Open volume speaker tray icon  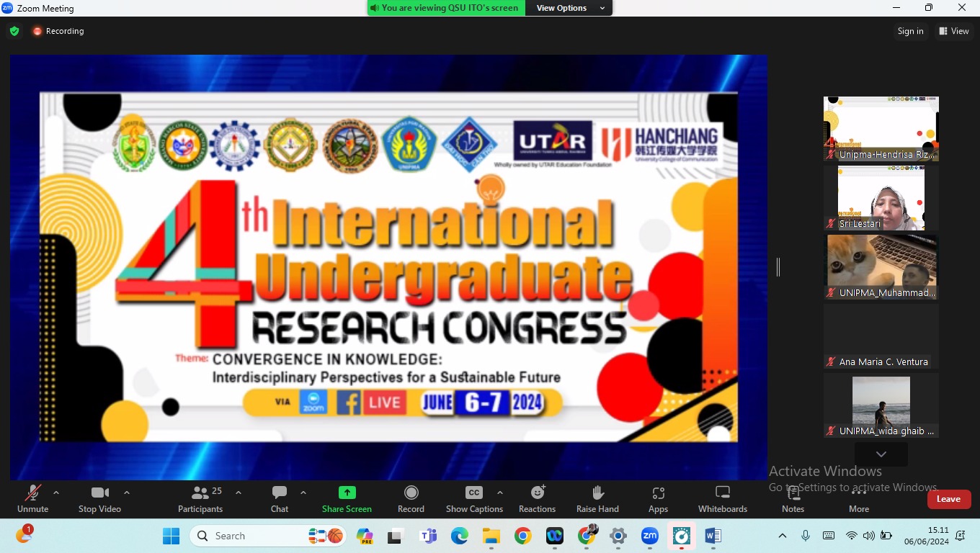point(868,536)
